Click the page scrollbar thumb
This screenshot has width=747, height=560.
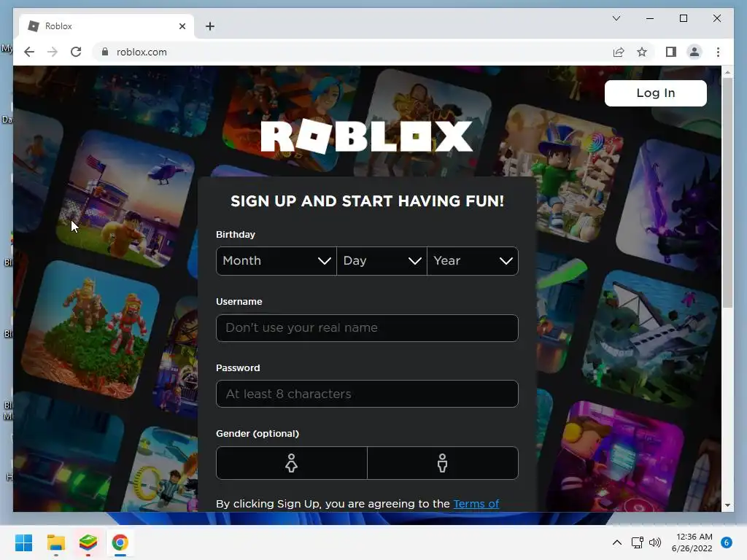click(x=727, y=192)
